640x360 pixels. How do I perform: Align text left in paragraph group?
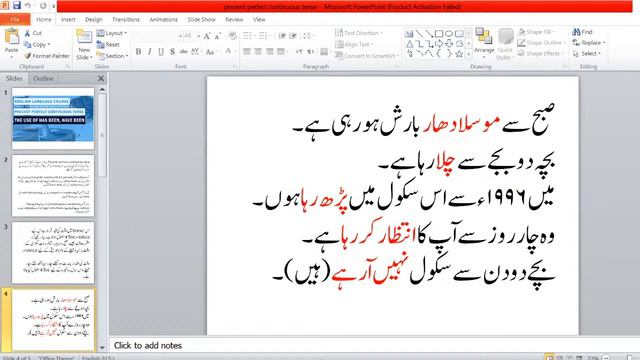tap(247, 51)
